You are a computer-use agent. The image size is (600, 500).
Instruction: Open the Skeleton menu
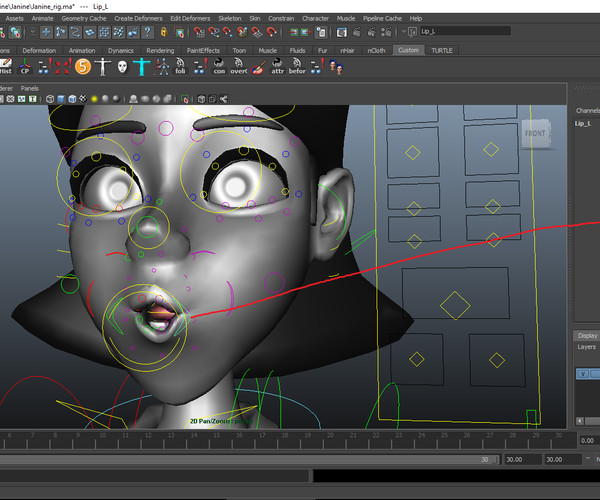[x=229, y=18]
